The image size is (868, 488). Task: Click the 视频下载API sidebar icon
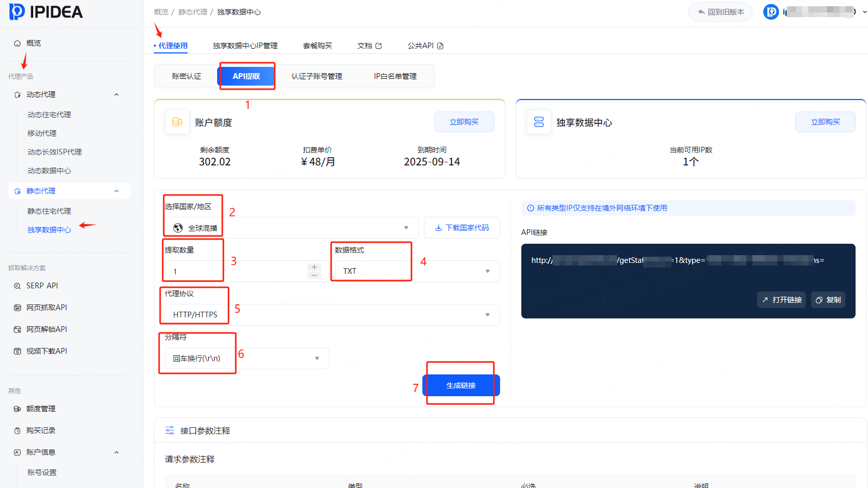tap(17, 351)
